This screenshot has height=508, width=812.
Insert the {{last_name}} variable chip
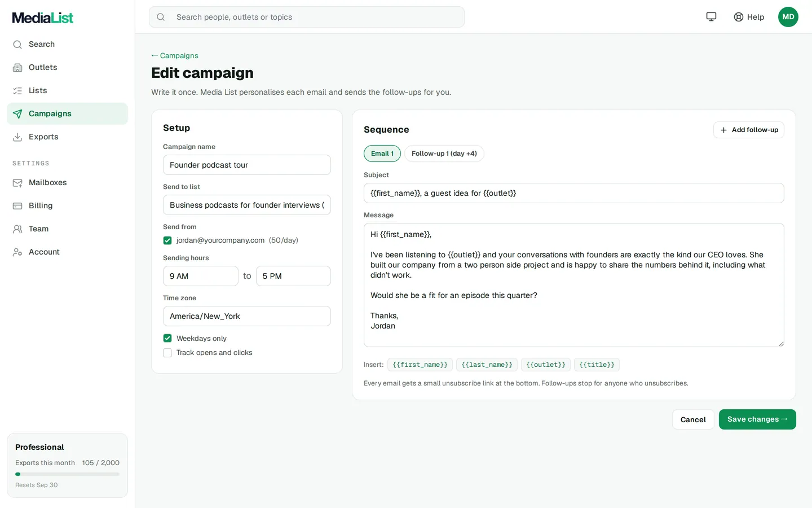tap(487, 365)
